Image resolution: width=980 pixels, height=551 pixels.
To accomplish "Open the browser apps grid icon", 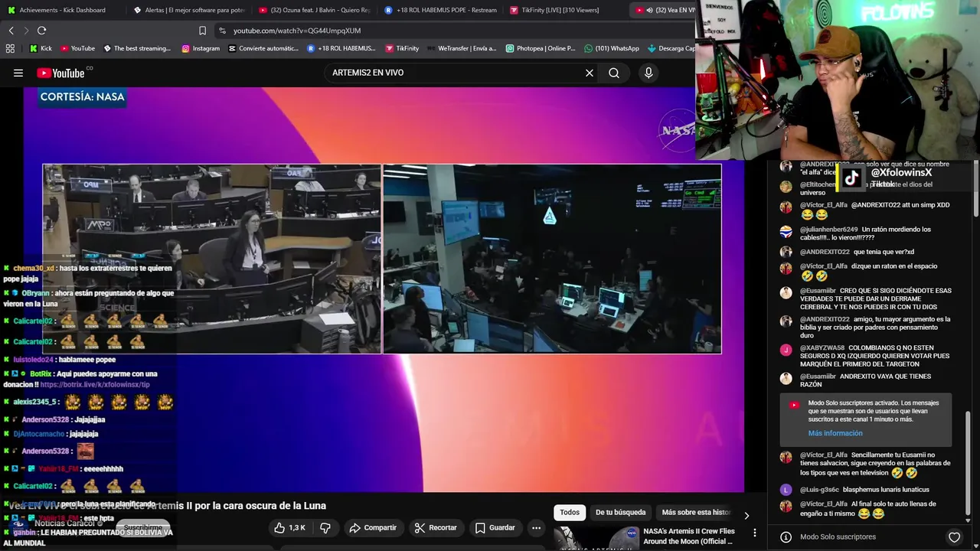I will [10, 48].
